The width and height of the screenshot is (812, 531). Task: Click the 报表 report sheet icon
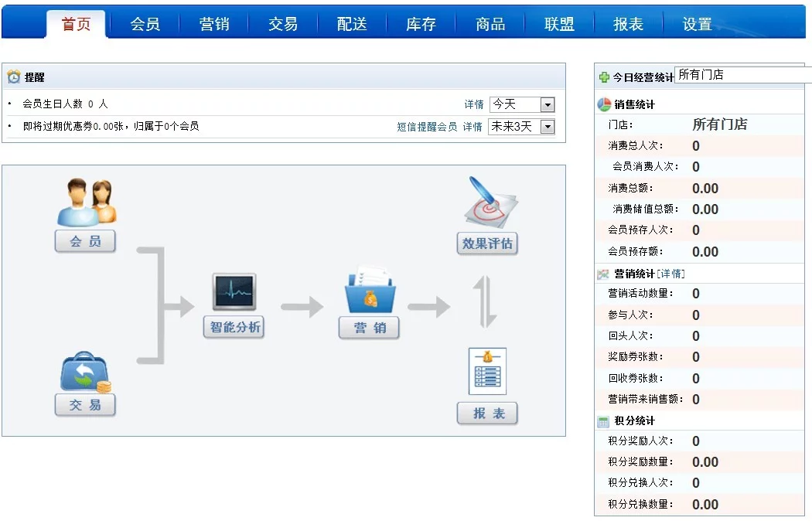pyautogui.click(x=487, y=372)
